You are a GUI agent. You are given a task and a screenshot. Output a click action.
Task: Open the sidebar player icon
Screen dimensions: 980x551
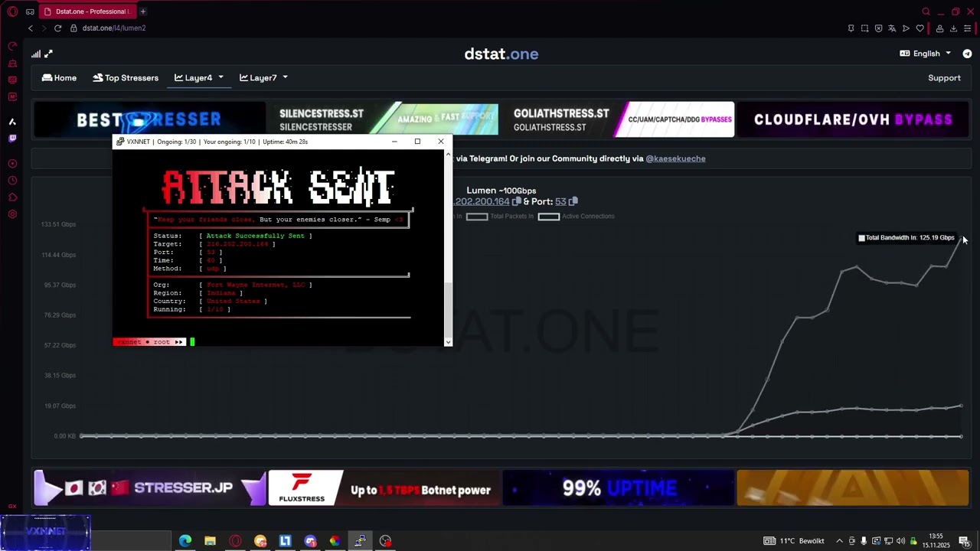pos(12,164)
